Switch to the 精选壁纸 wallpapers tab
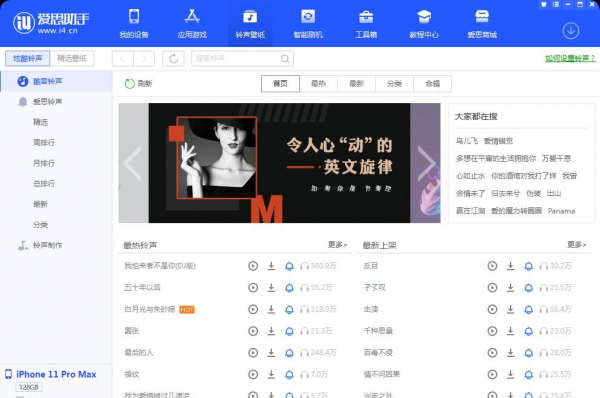Viewport: 600px width, 398px height. coord(72,59)
